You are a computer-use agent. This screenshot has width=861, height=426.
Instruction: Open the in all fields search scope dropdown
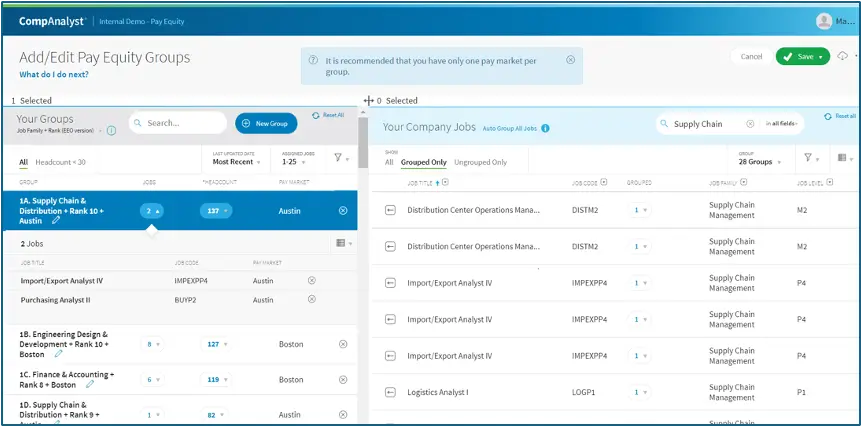pos(783,124)
